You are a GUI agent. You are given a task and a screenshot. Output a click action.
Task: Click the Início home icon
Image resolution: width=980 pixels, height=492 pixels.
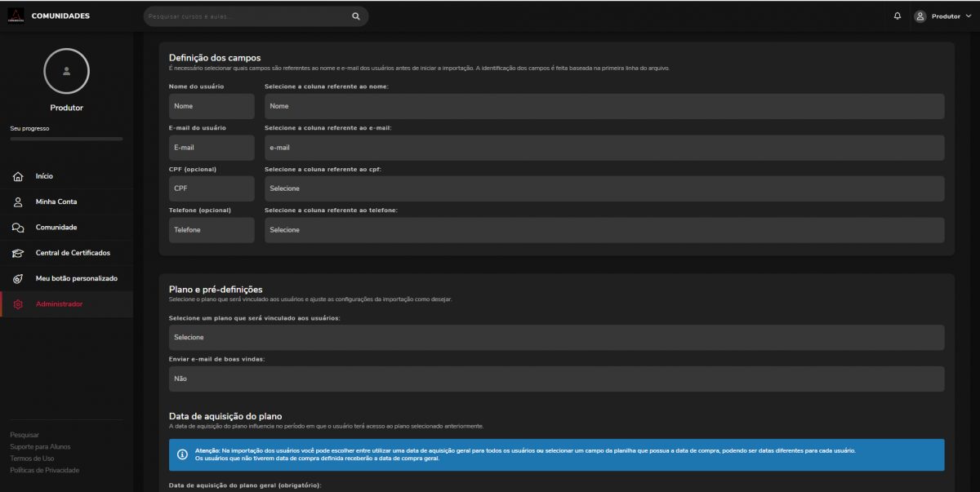18,176
